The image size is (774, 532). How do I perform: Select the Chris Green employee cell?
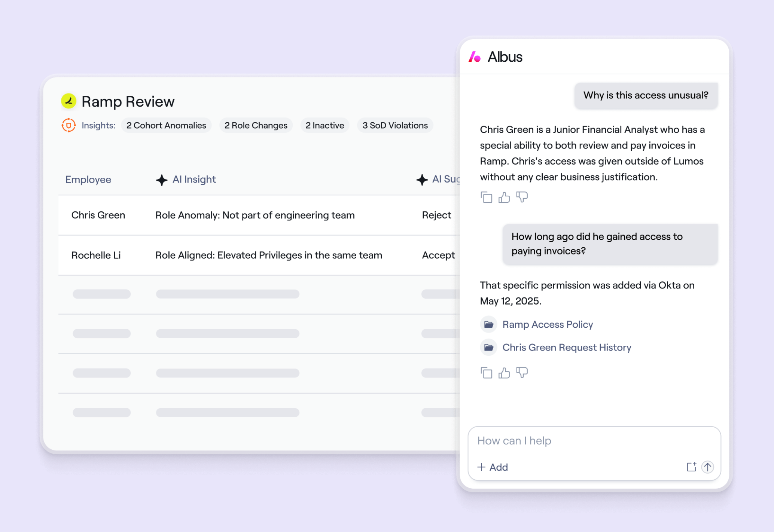click(98, 215)
